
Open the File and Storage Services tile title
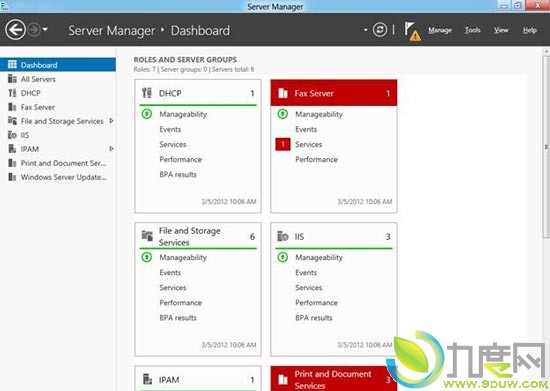(189, 236)
